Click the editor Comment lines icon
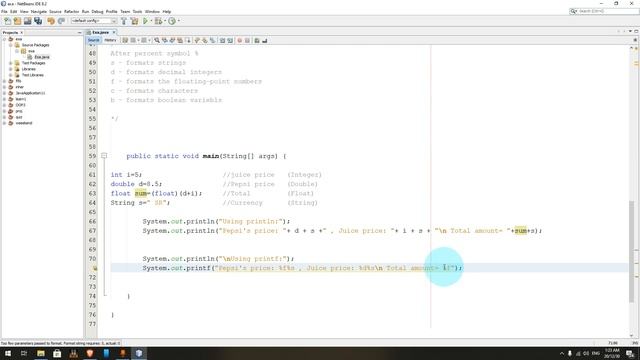Image resolution: width=640 pixels, height=360 pixels. pos(257,40)
